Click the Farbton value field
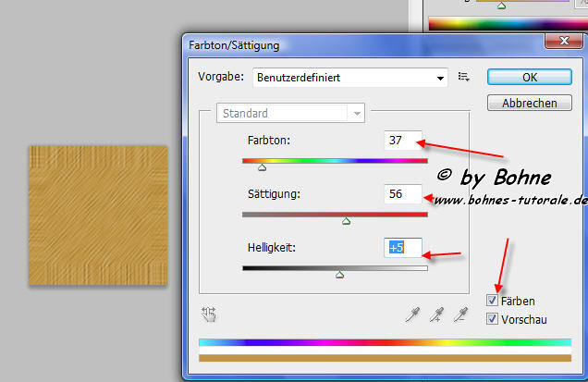Image resolution: width=588 pixels, height=382 pixels. point(402,141)
